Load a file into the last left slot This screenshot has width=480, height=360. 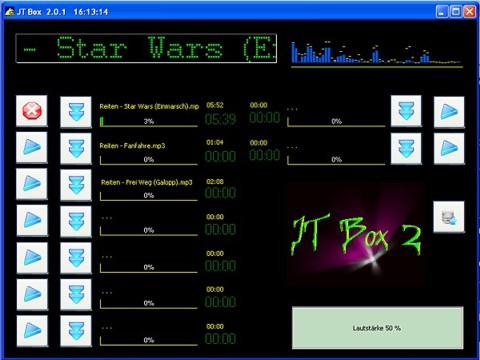click(76, 331)
